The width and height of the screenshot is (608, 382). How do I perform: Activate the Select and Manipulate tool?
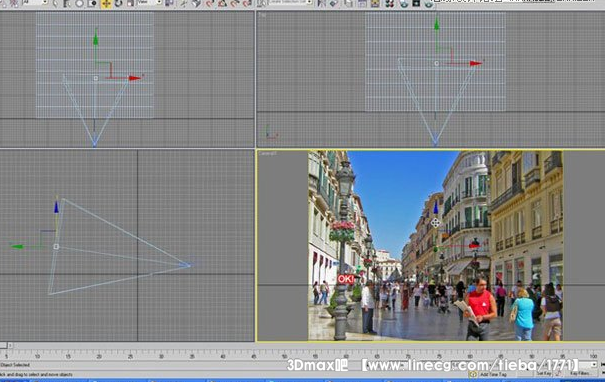tap(183, 4)
